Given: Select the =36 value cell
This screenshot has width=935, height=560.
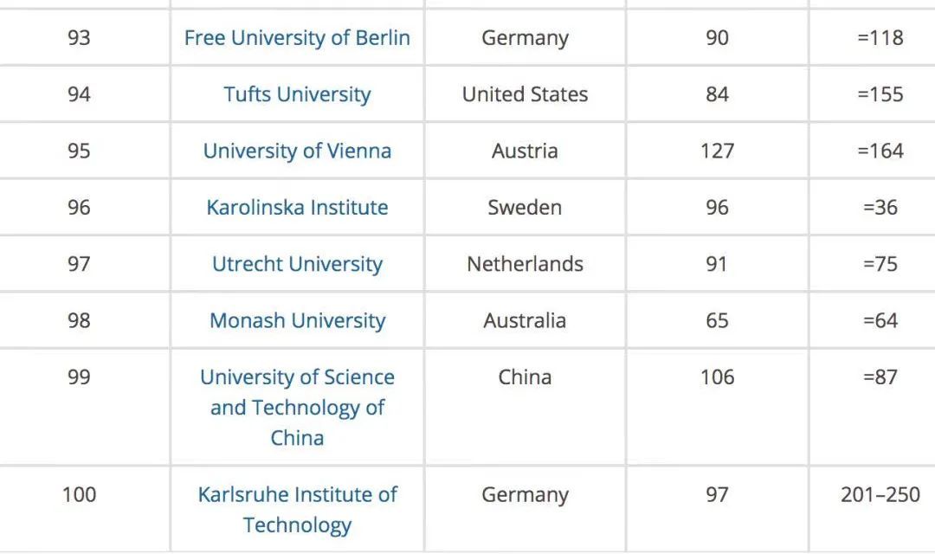Looking at the screenshot, I should (x=880, y=208).
